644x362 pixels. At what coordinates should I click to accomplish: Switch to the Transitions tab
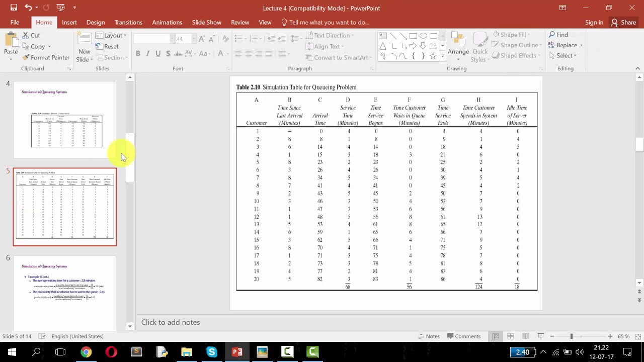coord(128,22)
